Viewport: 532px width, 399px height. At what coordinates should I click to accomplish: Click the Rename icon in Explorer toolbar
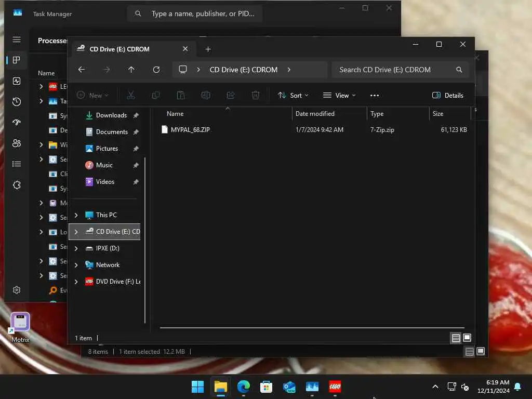pos(206,96)
